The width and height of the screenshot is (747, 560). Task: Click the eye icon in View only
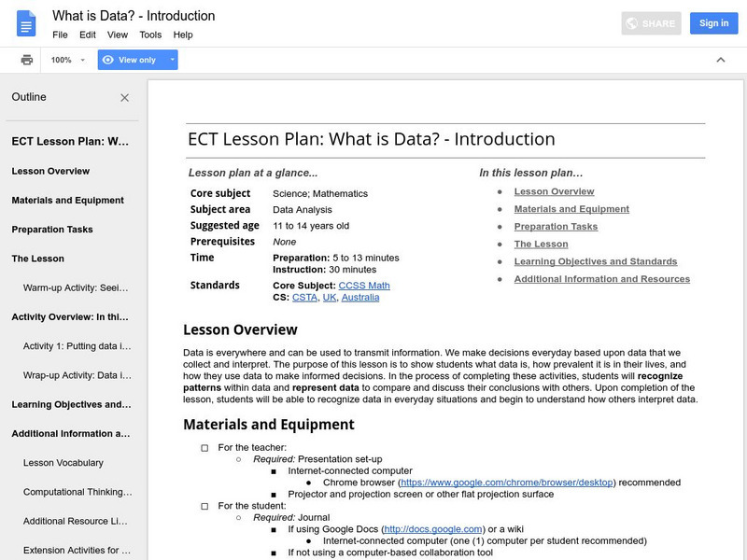[x=108, y=60]
